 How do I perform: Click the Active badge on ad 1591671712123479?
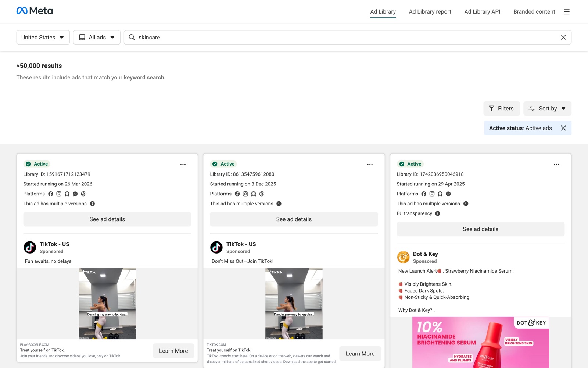click(x=37, y=164)
